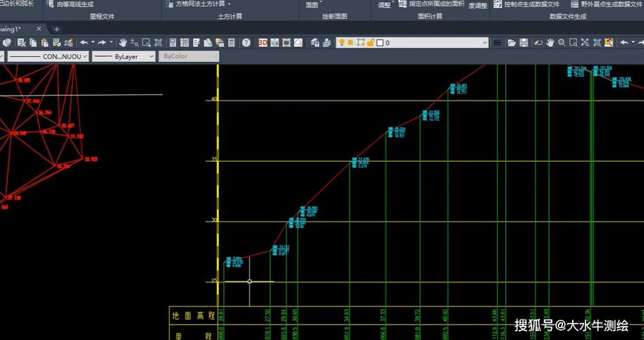Click the Pan hand tool icon
644x340 pixels.
click(123, 43)
